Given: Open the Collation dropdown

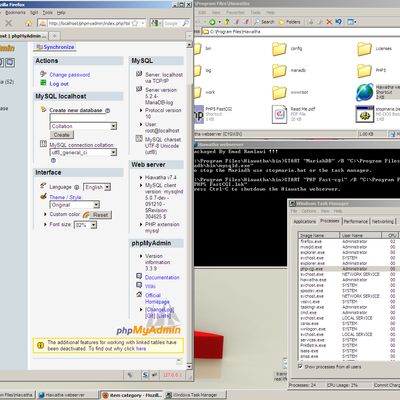Looking at the screenshot, I should point(83,126).
